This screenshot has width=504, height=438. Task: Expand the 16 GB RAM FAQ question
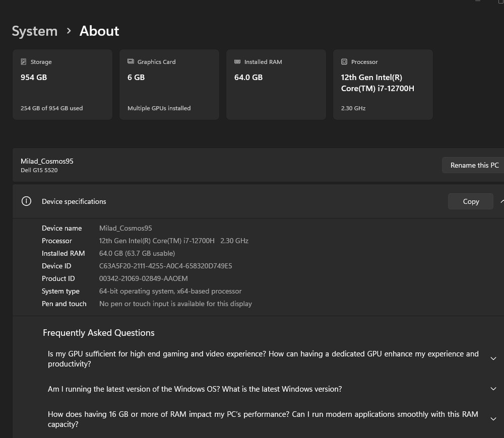(493, 419)
